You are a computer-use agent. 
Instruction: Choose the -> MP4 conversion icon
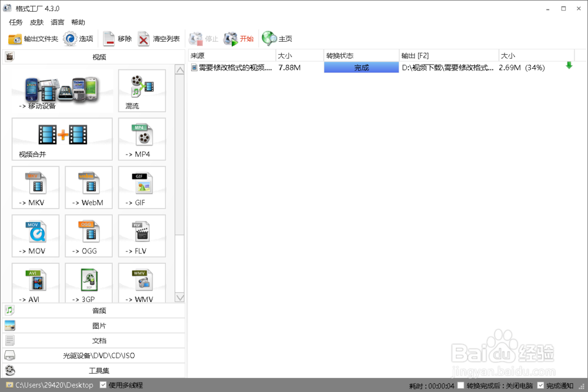point(142,139)
